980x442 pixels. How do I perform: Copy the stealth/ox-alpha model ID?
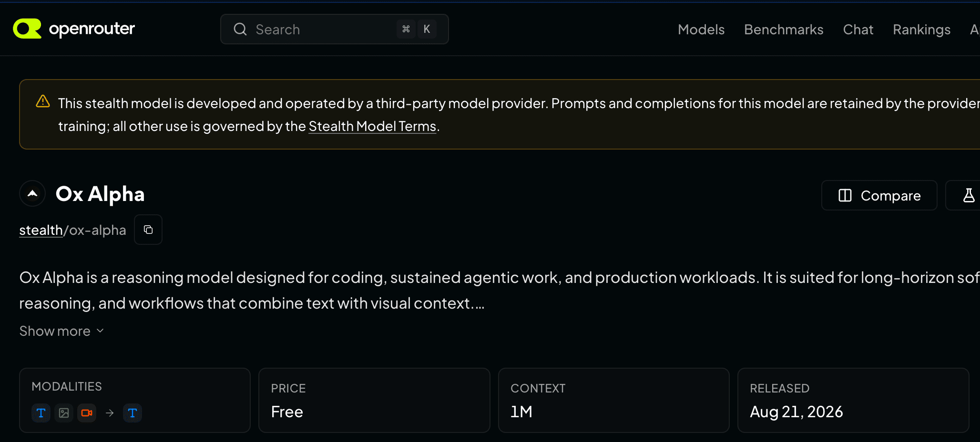pos(148,230)
